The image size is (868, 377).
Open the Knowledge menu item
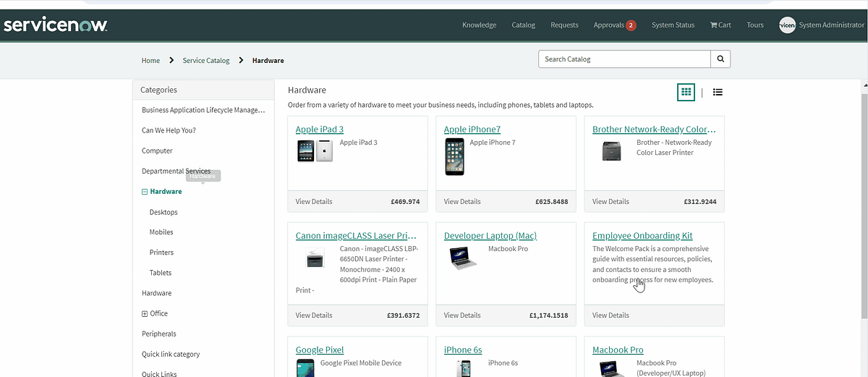click(x=479, y=25)
